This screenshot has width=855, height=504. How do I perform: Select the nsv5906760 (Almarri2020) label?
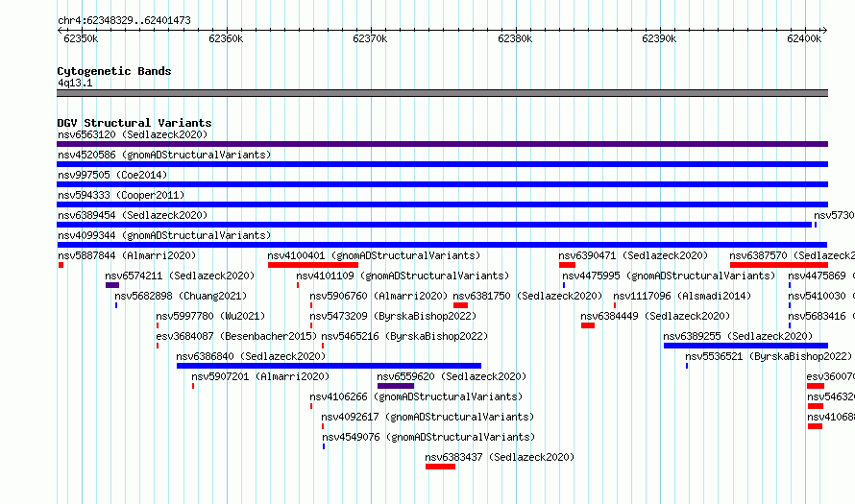[x=379, y=296]
